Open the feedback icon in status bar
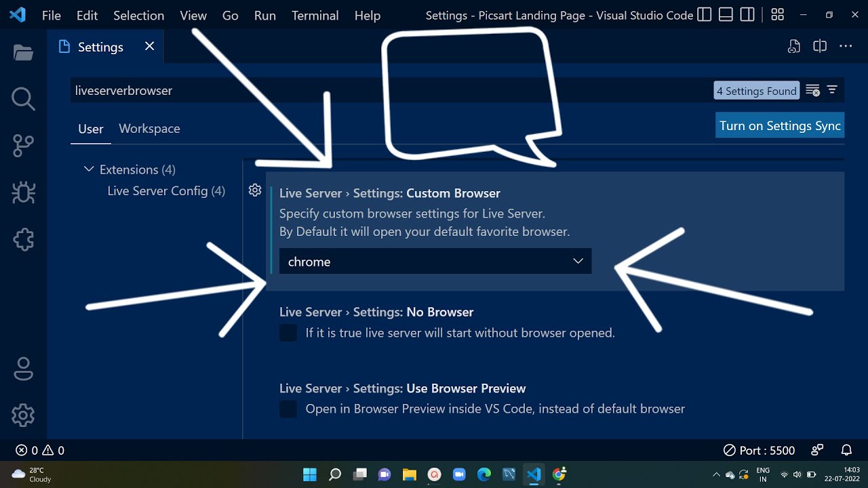Viewport: 868px width, 488px height. pos(817,450)
